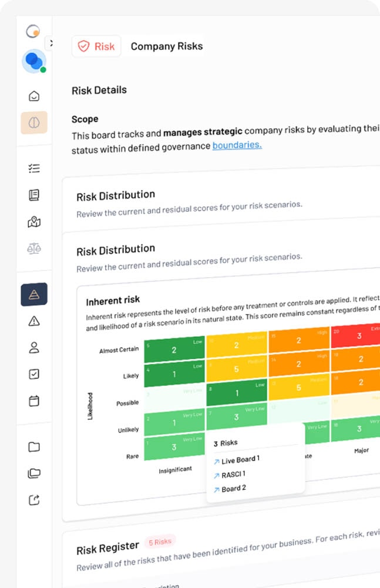The image size is (380, 588).
Task: Open the warning triangle icon in sidebar
Action: pos(34,320)
